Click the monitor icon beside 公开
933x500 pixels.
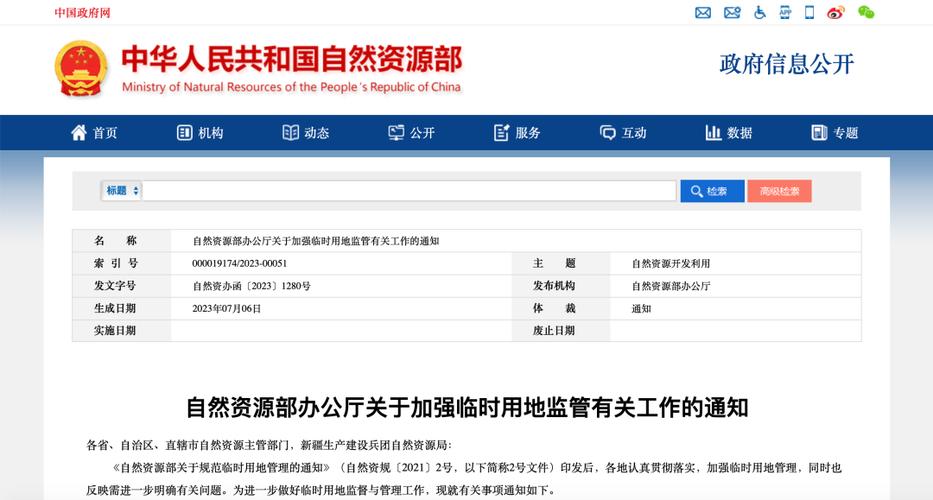(396, 132)
